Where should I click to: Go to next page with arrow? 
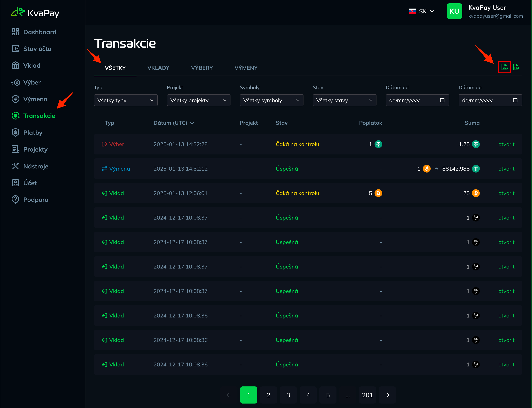pyautogui.click(x=387, y=395)
